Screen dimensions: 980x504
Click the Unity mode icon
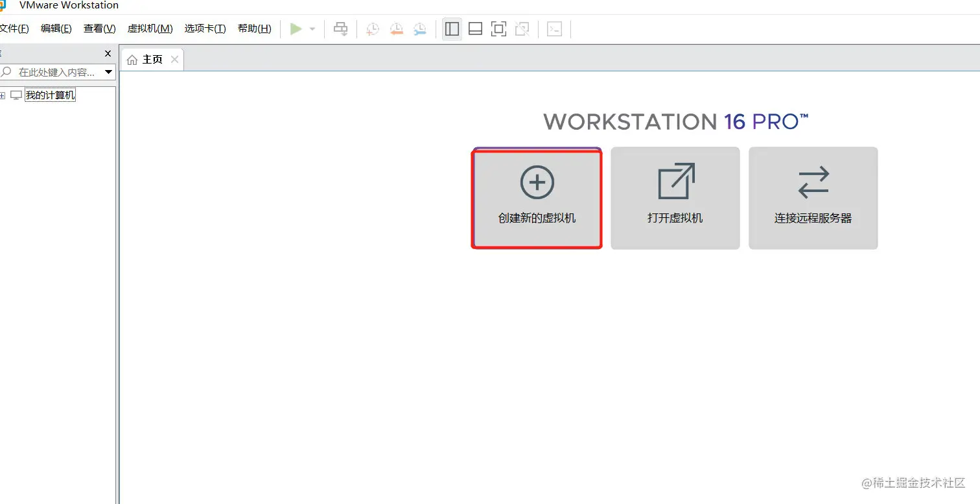coord(522,29)
